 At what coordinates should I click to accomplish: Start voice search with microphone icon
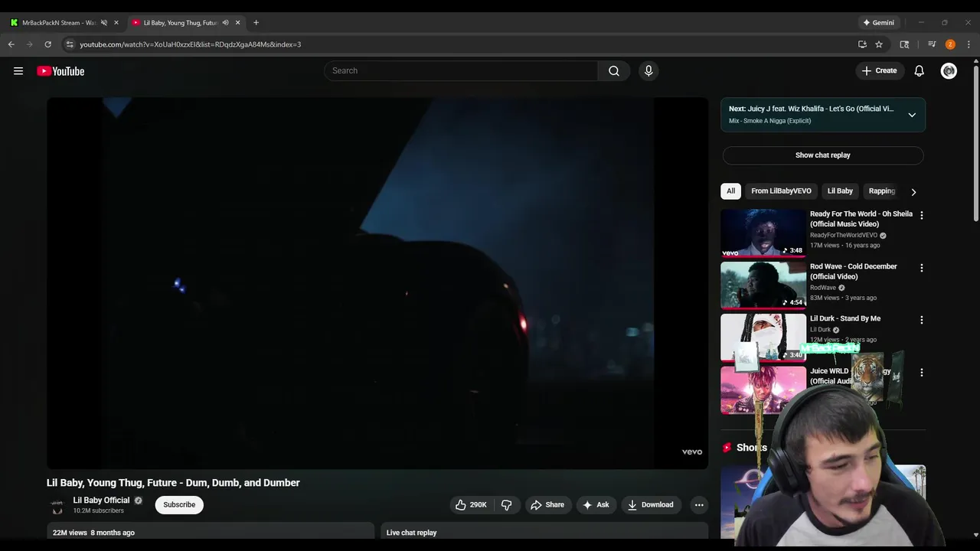pyautogui.click(x=648, y=70)
